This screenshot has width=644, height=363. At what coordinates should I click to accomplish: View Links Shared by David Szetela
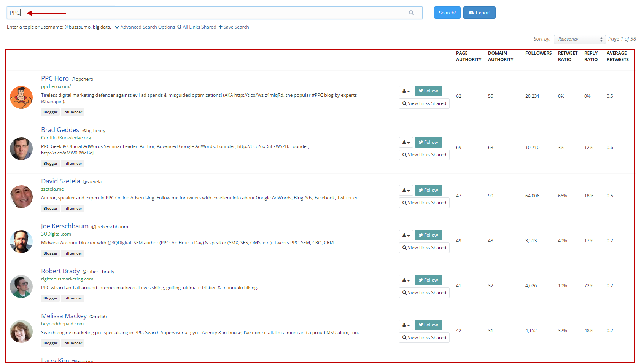click(424, 203)
